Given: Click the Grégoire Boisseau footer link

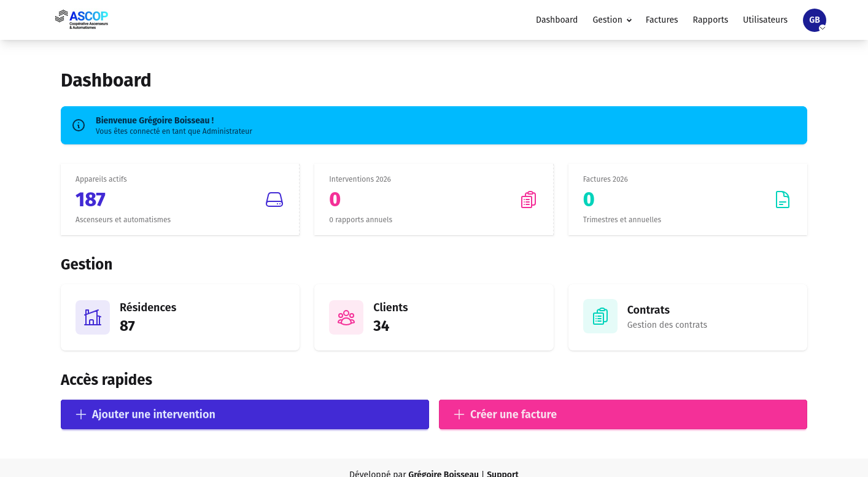Looking at the screenshot, I should [x=443, y=473].
